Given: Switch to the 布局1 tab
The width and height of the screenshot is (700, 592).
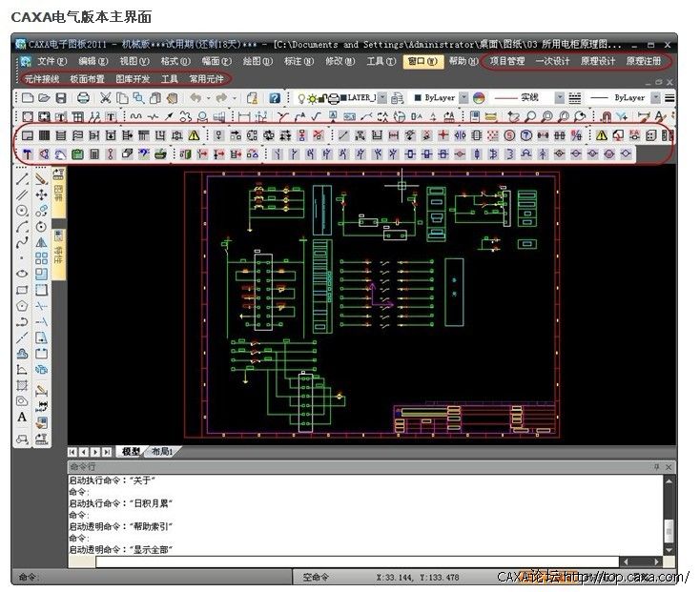Looking at the screenshot, I should [161, 451].
